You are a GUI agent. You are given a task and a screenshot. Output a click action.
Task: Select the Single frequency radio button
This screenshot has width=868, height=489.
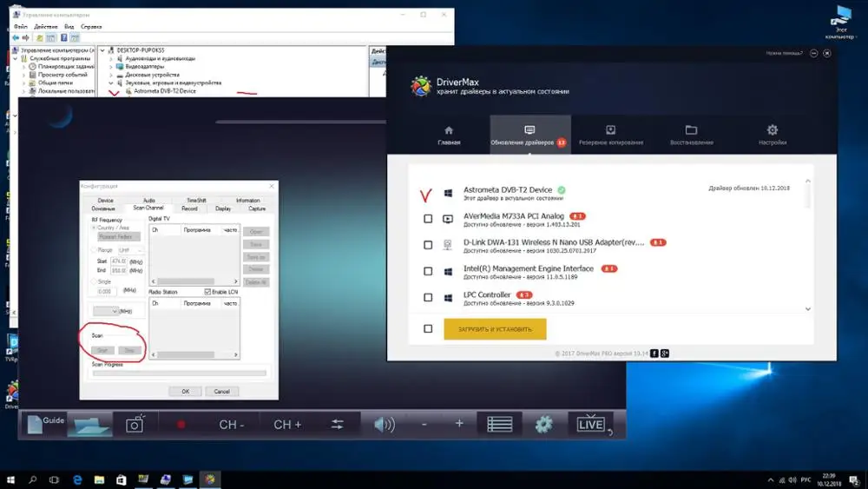(94, 281)
